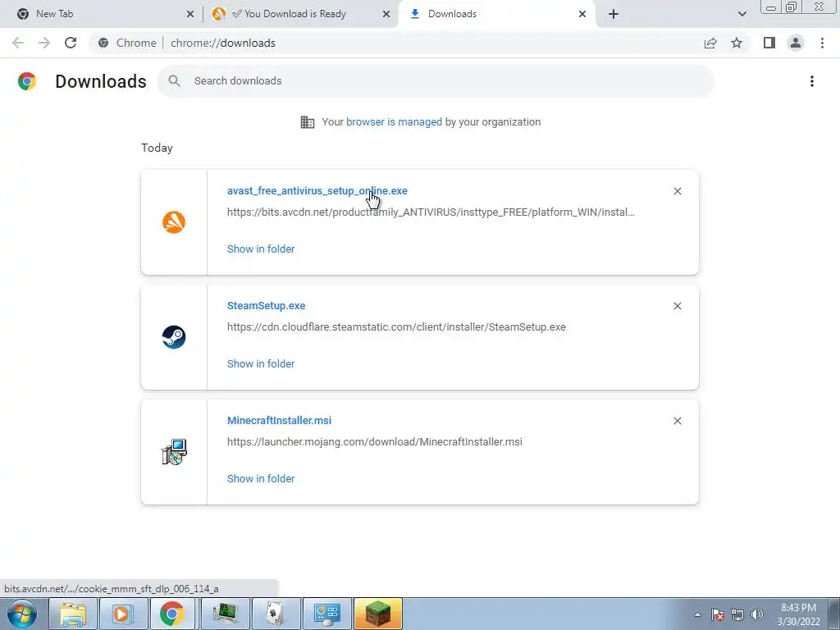Focus the Search downloads field
The height and width of the screenshot is (630, 840).
click(x=436, y=81)
